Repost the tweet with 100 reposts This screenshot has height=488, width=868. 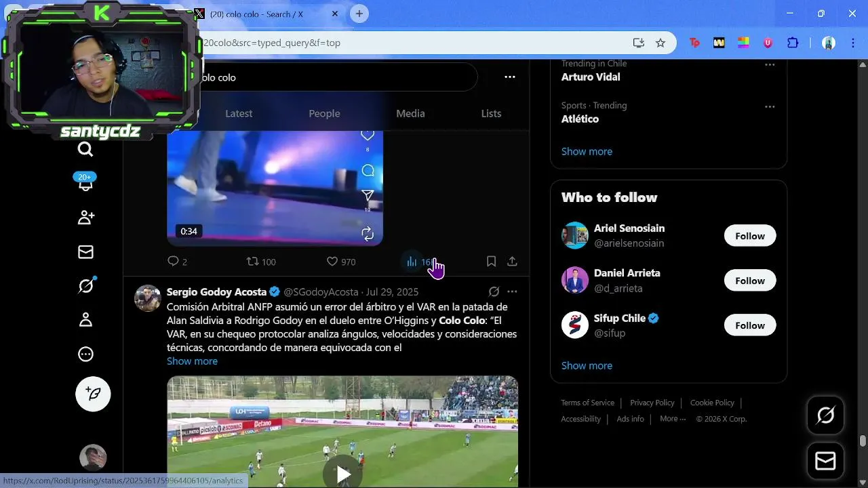261,262
